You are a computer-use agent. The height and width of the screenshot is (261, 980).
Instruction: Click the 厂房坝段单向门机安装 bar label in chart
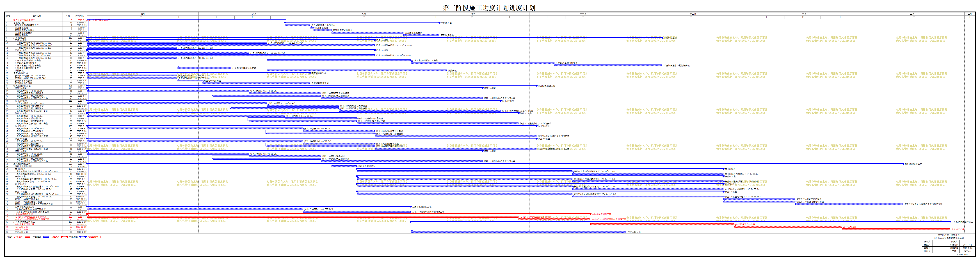tap(567, 63)
